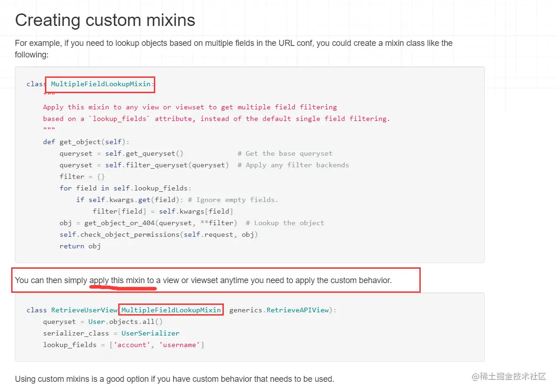Click the MultipleFieldLookupMixin class name in the first code block
Viewport: 557px width, 392px height.
101,84
